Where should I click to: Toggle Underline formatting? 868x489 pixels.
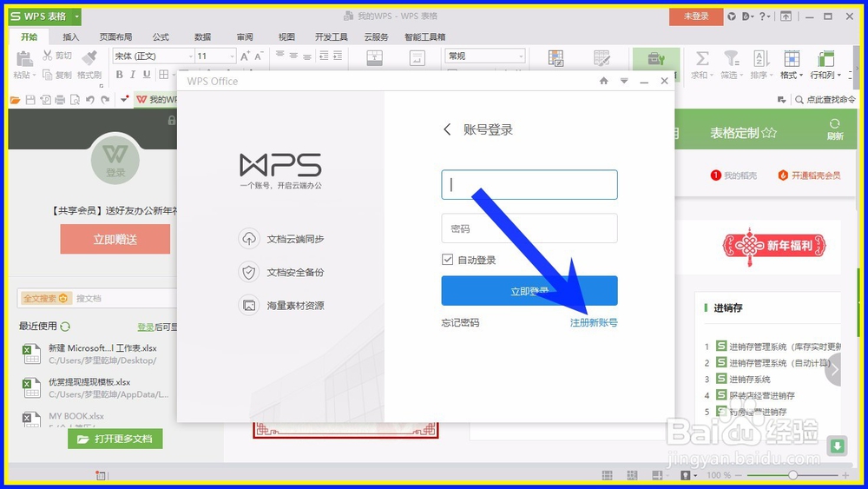(x=147, y=74)
